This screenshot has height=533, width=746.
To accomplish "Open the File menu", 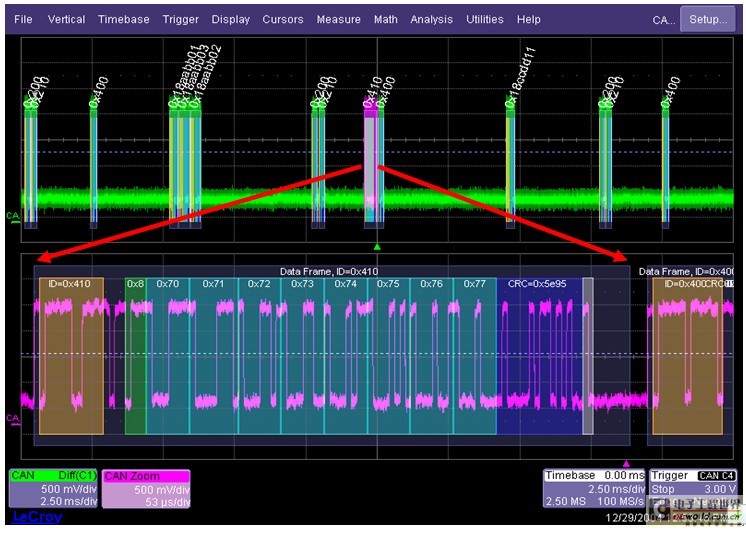I will tap(23, 19).
